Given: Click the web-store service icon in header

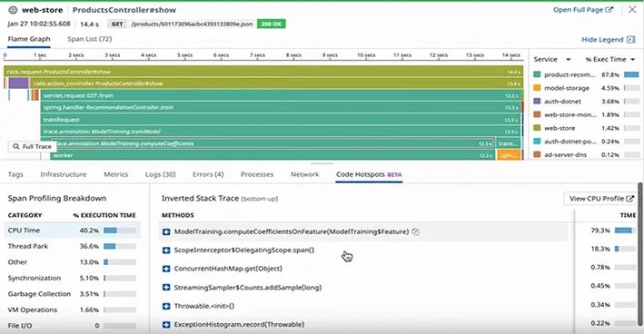Looking at the screenshot, I should click(x=13, y=10).
